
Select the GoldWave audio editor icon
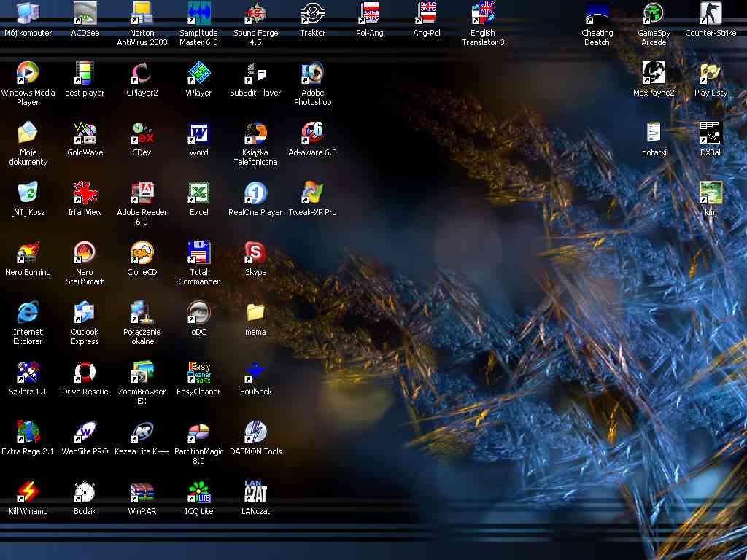click(85, 133)
